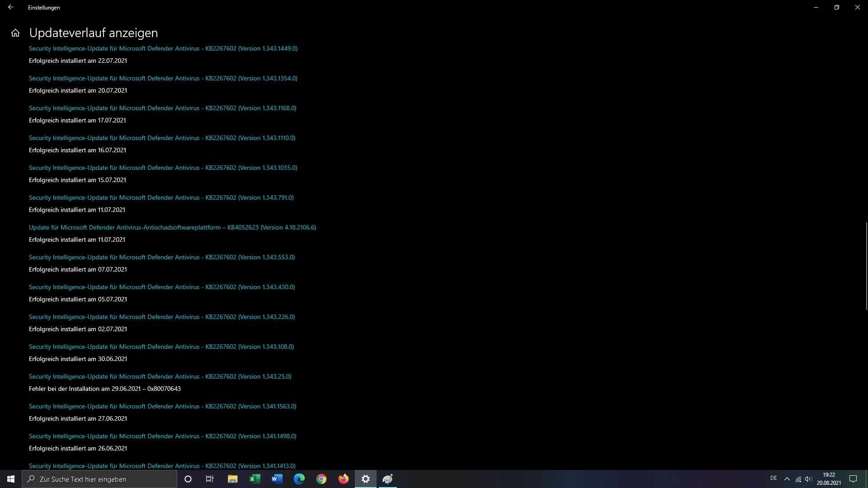The width and height of the screenshot is (868, 488).
Task: Open update link Version 1.343.791.0
Action: [x=161, y=197]
